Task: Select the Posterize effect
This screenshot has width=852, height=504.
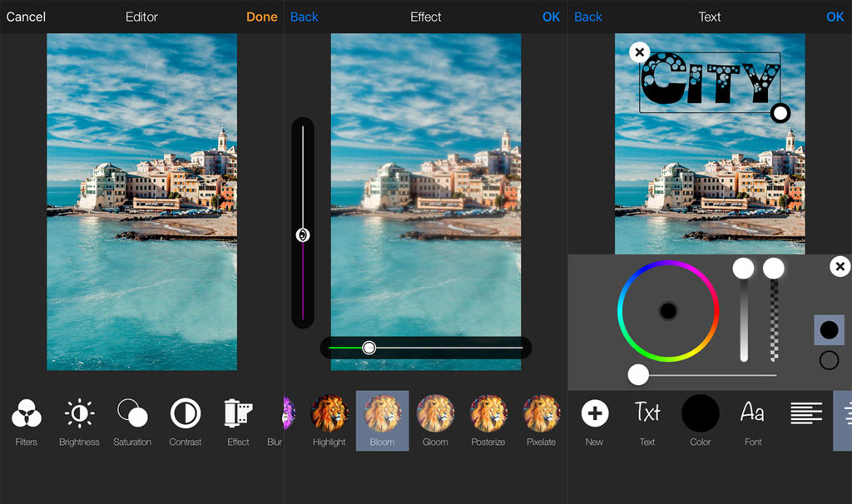Action: [x=488, y=413]
